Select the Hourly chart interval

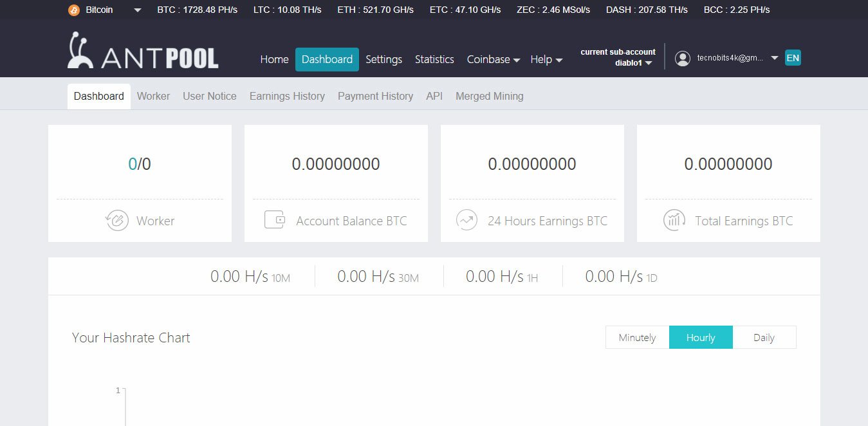pyautogui.click(x=701, y=337)
